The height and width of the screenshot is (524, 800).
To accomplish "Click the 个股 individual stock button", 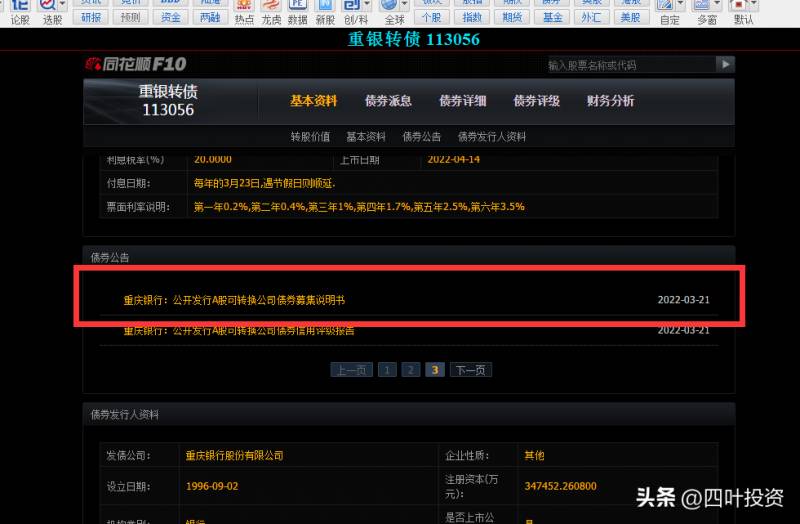I will pyautogui.click(x=432, y=17).
